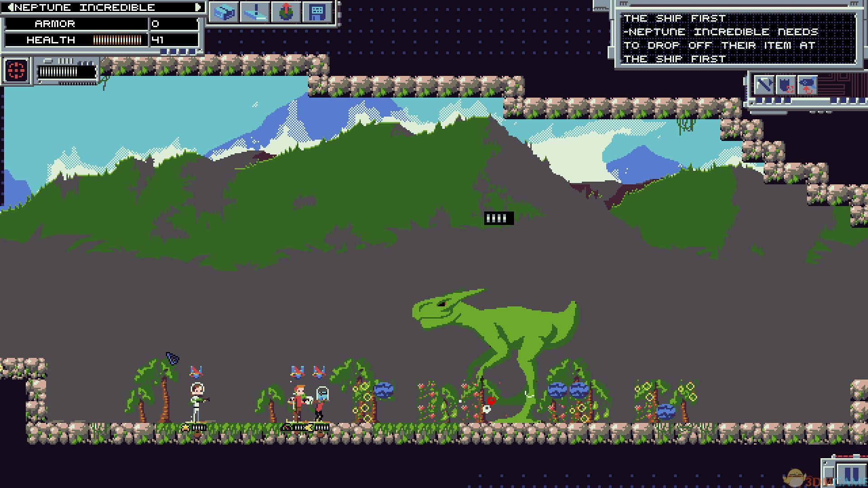Click the message log text panel

click(x=738, y=39)
